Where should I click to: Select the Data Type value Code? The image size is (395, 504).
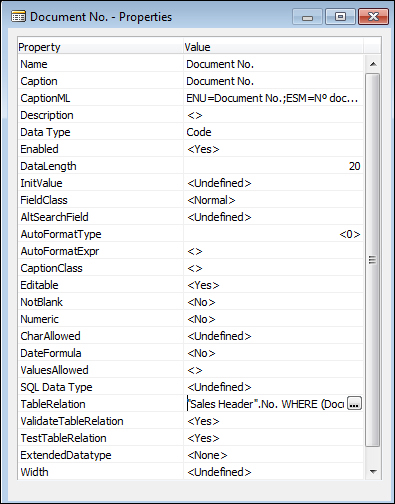click(199, 132)
